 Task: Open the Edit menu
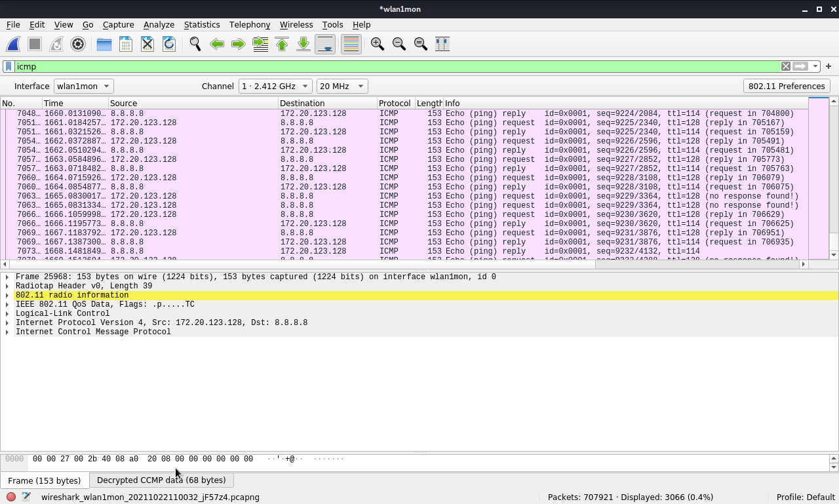(37, 24)
